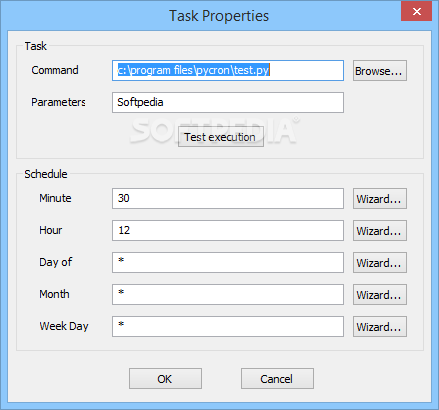Click the Hour label
The image size is (439, 410).
51,230
